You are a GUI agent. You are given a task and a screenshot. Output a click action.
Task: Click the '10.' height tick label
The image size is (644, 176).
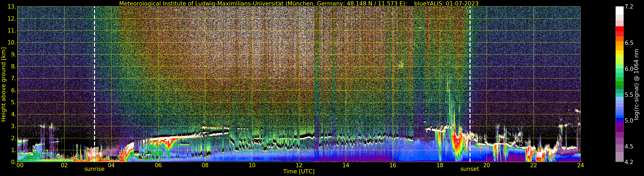pos(12,43)
